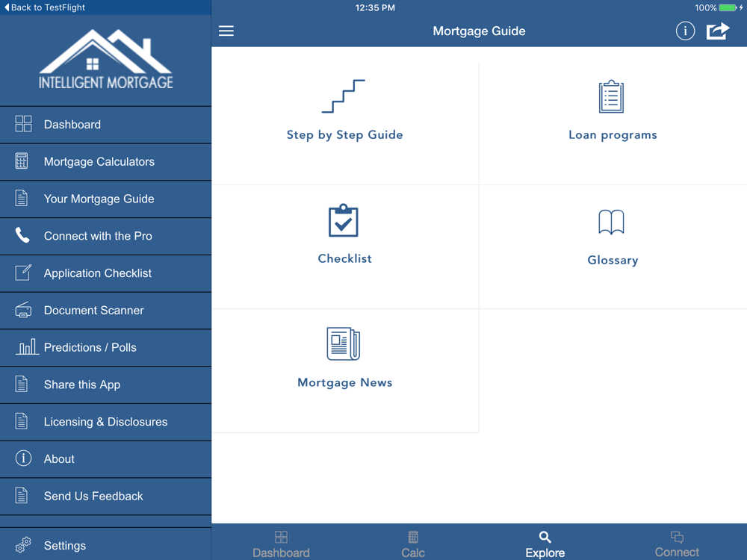This screenshot has width=747, height=560.
Task: Click the phone icon beside Connect with the Pro
Action: [22, 235]
